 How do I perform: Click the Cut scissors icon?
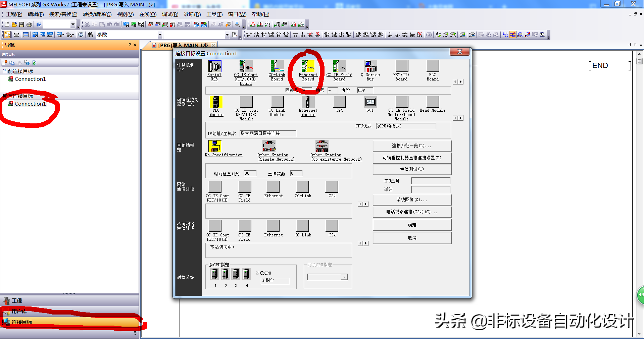pyautogui.click(x=87, y=24)
